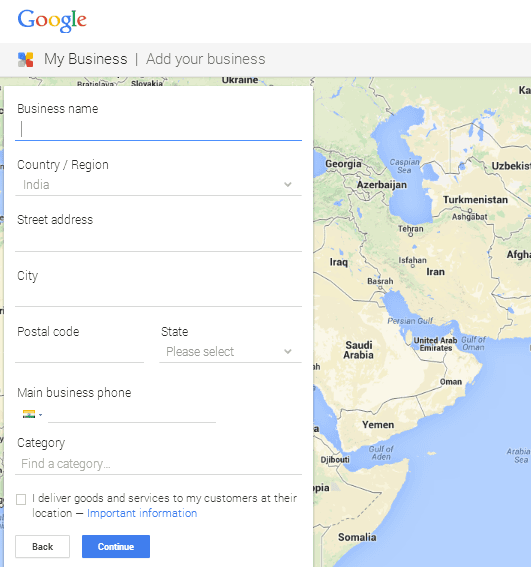Select the Postal code input
531x567 pixels.
(x=80, y=352)
